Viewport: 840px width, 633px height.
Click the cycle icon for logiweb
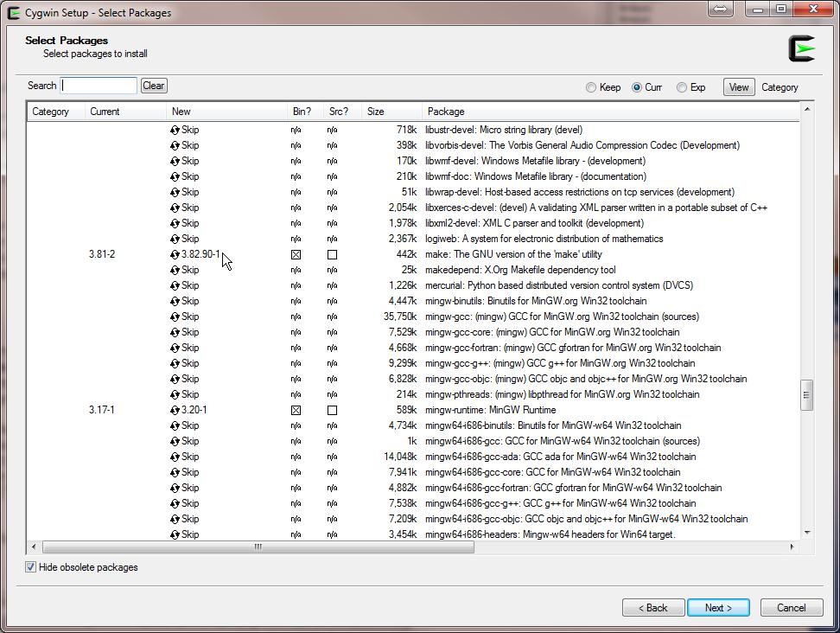coord(175,239)
